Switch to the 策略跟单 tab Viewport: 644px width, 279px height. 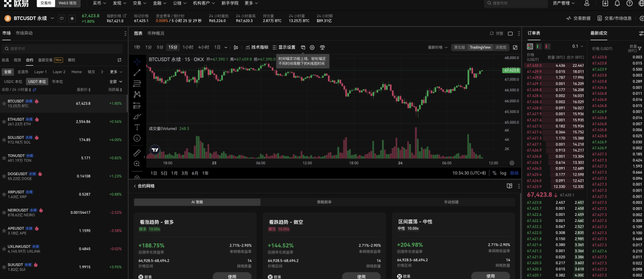324,202
